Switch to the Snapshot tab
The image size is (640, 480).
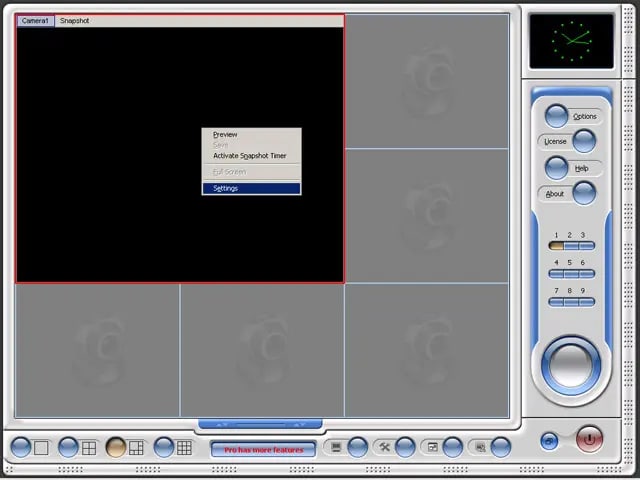pos(74,21)
